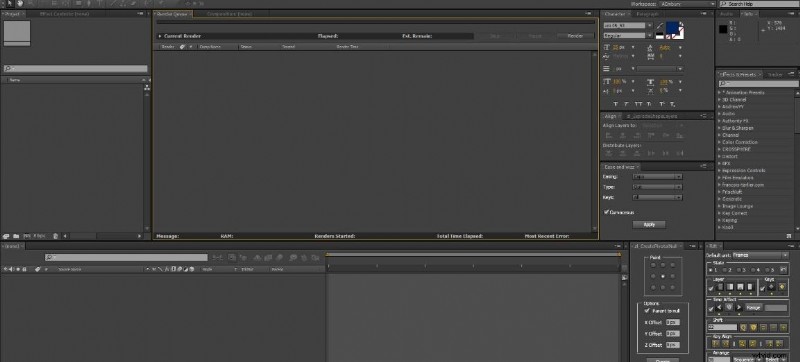Open the Easing dropdown
The height and width of the screenshot is (362, 800).
point(657,176)
